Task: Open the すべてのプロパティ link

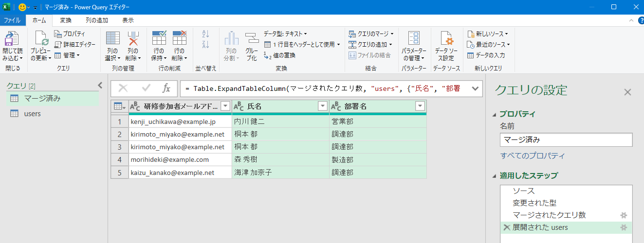Action: (x=533, y=156)
